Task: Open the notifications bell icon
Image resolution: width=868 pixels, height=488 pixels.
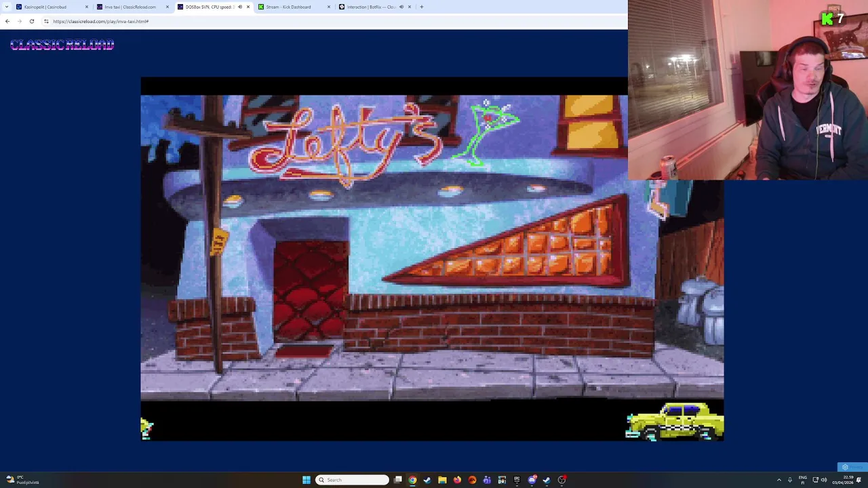Action: (859, 480)
